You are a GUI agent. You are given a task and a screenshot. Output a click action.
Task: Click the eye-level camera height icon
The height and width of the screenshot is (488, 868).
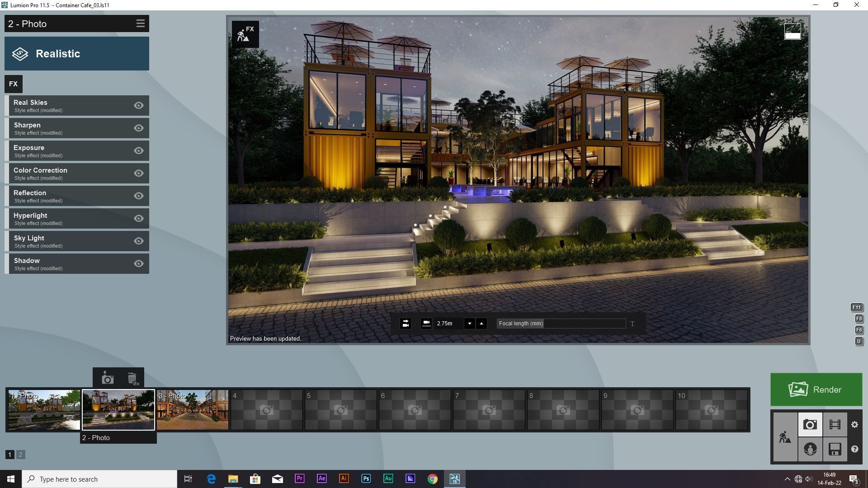(426, 324)
